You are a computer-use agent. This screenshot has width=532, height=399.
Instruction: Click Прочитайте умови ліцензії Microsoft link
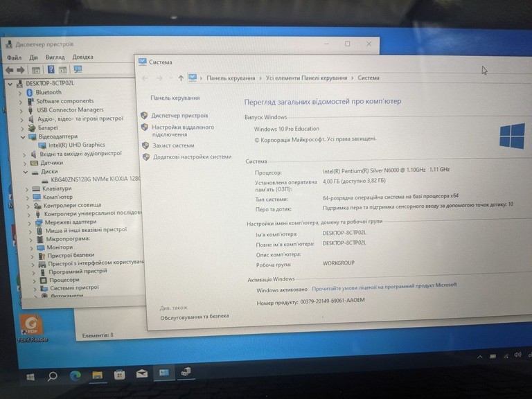384,287
